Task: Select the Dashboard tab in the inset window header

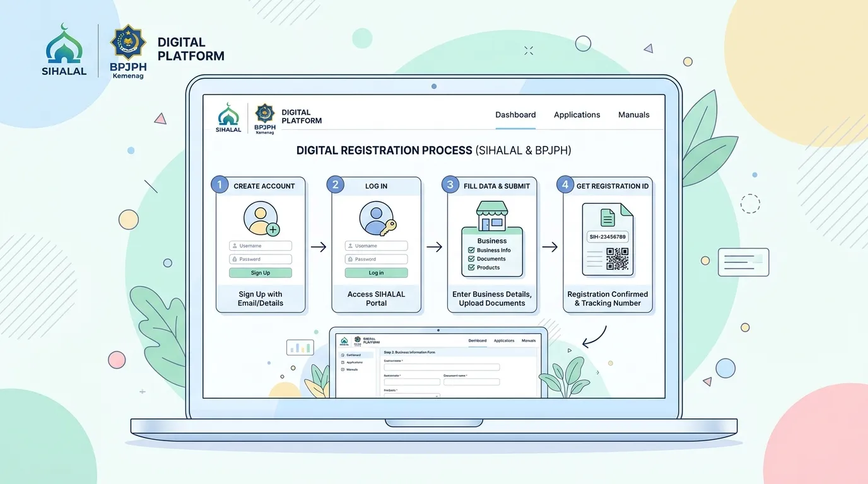Action: pyautogui.click(x=478, y=341)
